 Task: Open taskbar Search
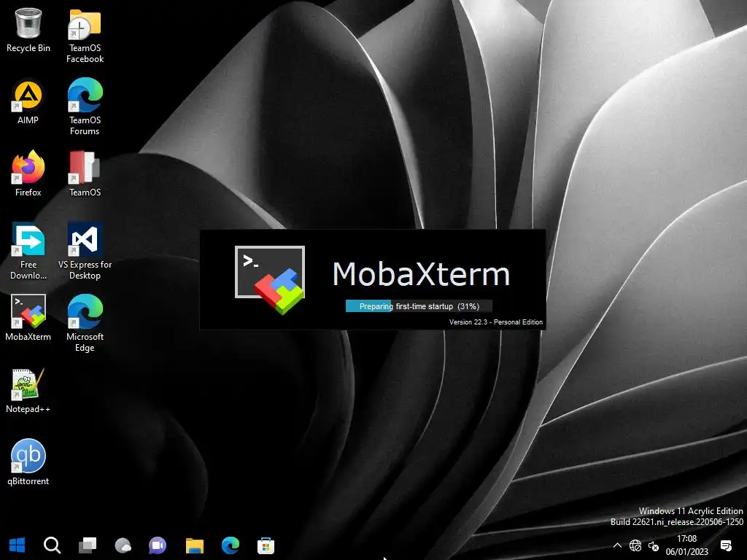pyautogui.click(x=52, y=545)
